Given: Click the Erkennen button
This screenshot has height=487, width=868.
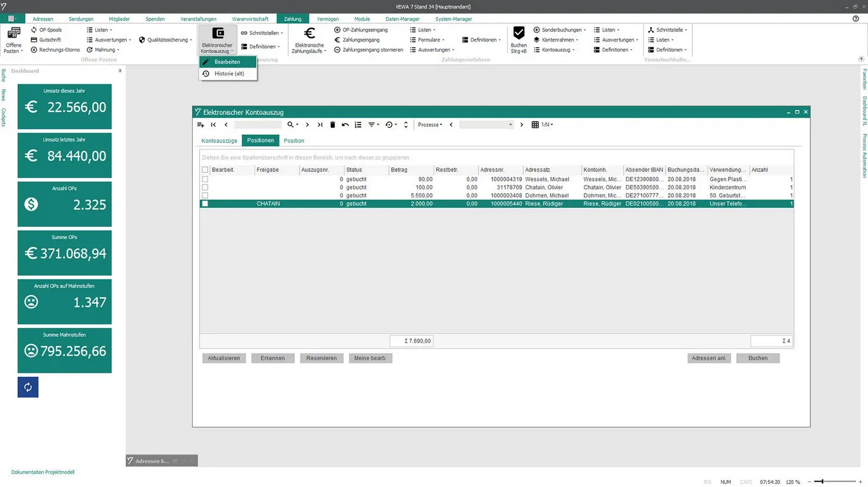Looking at the screenshot, I should [272, 358].
